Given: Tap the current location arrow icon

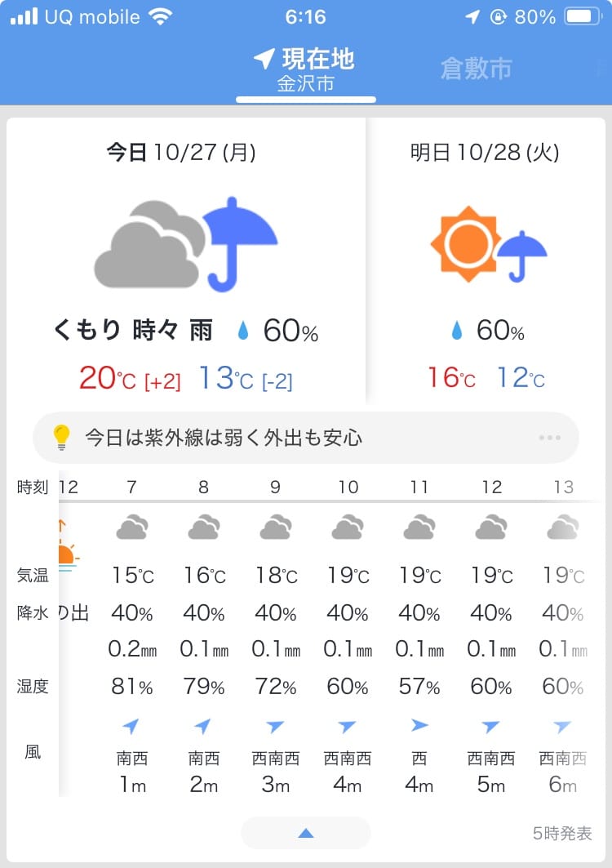Looking at the screenshot, I should coord(264,59).
